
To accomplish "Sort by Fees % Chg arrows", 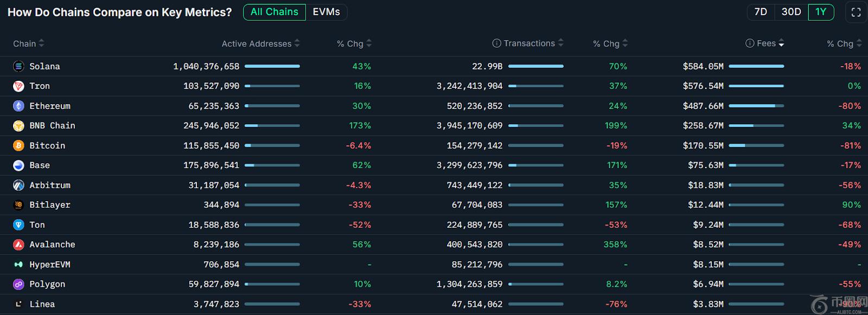I will (x=859, y=43).
